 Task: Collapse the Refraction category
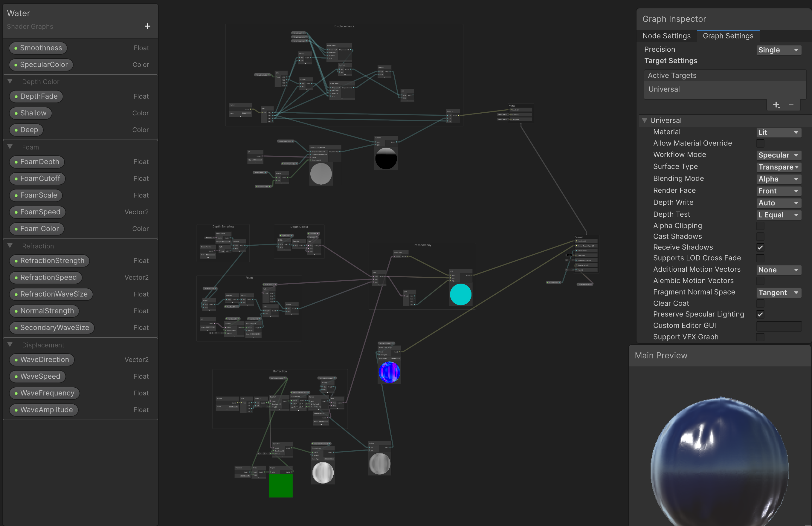tap(10, 246)
